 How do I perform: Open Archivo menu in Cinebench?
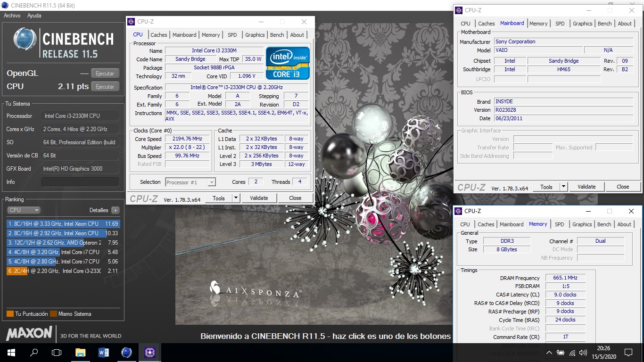click(x=12, y=16)
